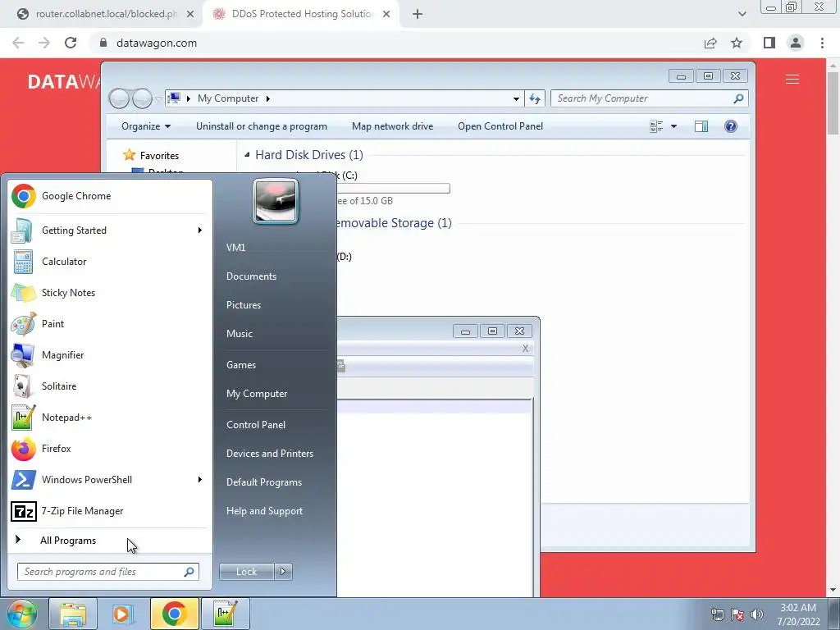The height and width of the screenshot is (630, 840).
Task: Click the user account picture
Action: point(276,201)
